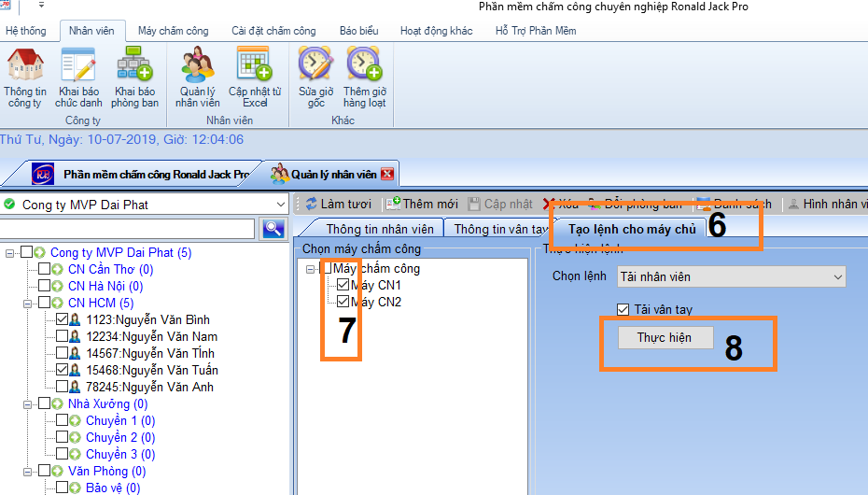The width and height of the screenshot is (868, 495).
Task: Open Sửa giờ gốc clock icon
Action: [x=315, y=64]
